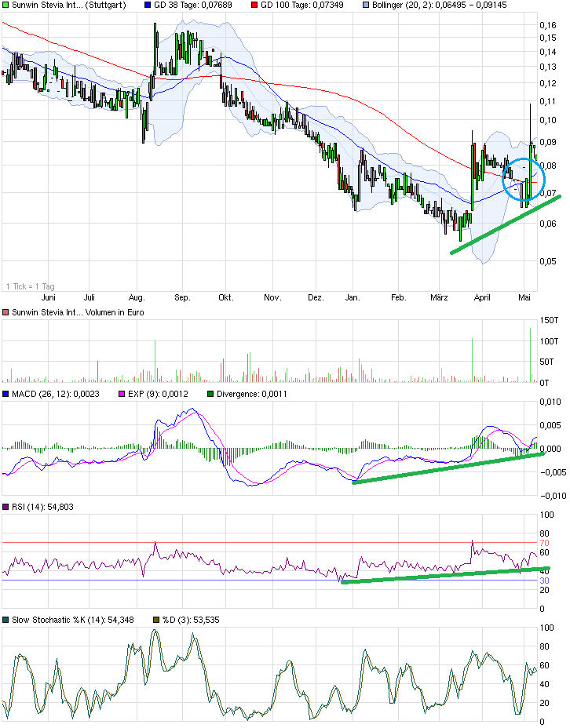Click the red GD 100 Tage legend swatch

coord(254,5)
